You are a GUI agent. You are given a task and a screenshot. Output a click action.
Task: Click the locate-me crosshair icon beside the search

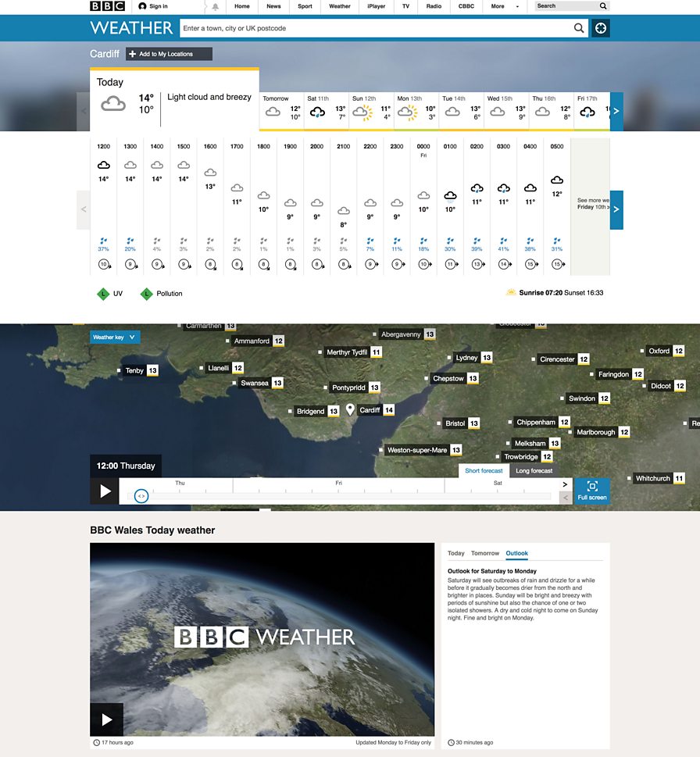(x=600, y=28)
